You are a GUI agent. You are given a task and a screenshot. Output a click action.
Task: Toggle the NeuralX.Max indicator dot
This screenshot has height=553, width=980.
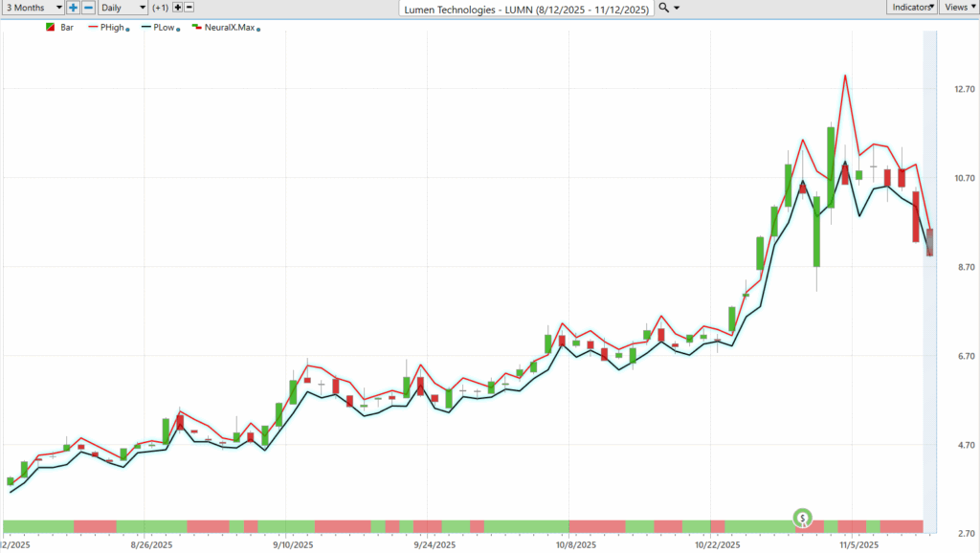click(x=259, y=30)
